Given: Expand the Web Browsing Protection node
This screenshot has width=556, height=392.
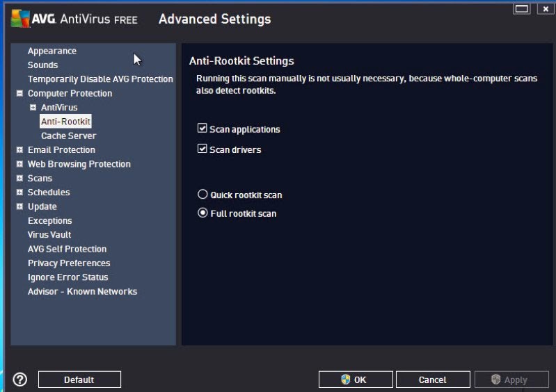Looking at the screenshot, I should pos(20,164).
